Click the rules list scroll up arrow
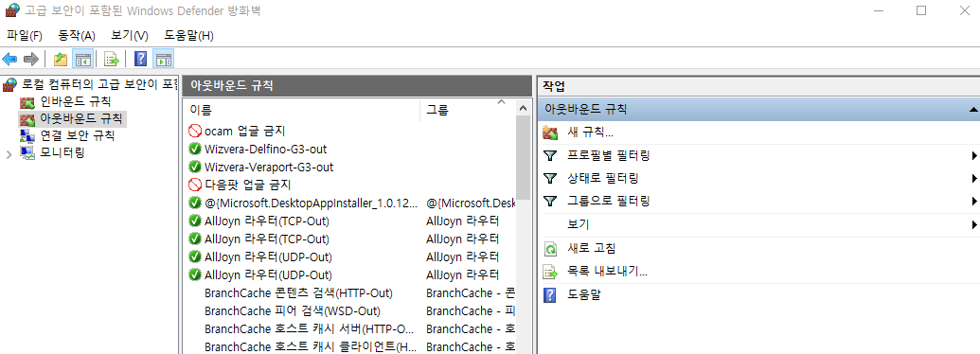The width and height of the screenshot is (980, 354). click(524, 109)
